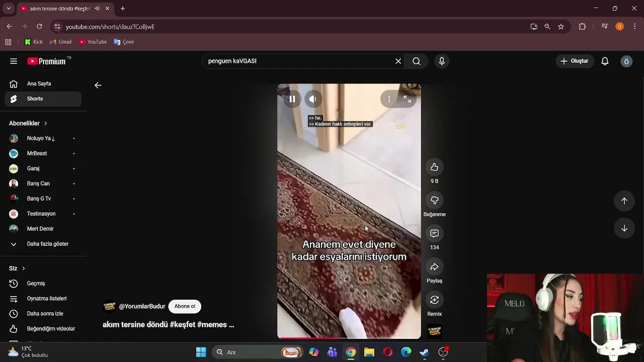Image resolution: width=644 pixels, height=362 pixels.
Task: Open Çevir translate bookmark
Action: click(124, 42)
